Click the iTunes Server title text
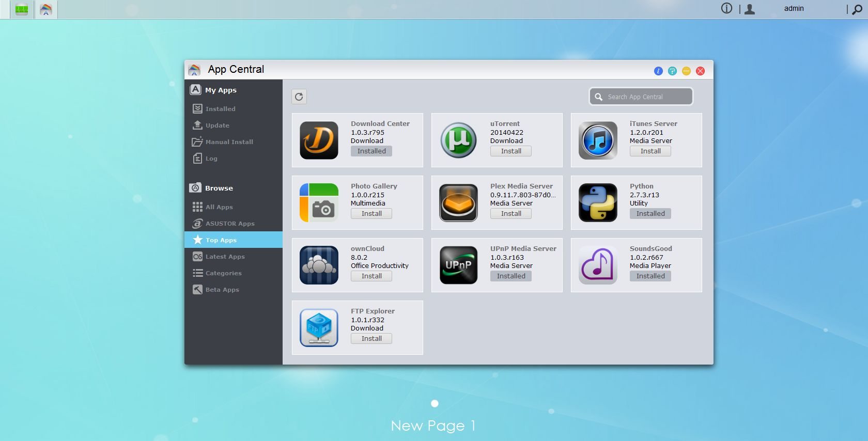 coord(654,124)
